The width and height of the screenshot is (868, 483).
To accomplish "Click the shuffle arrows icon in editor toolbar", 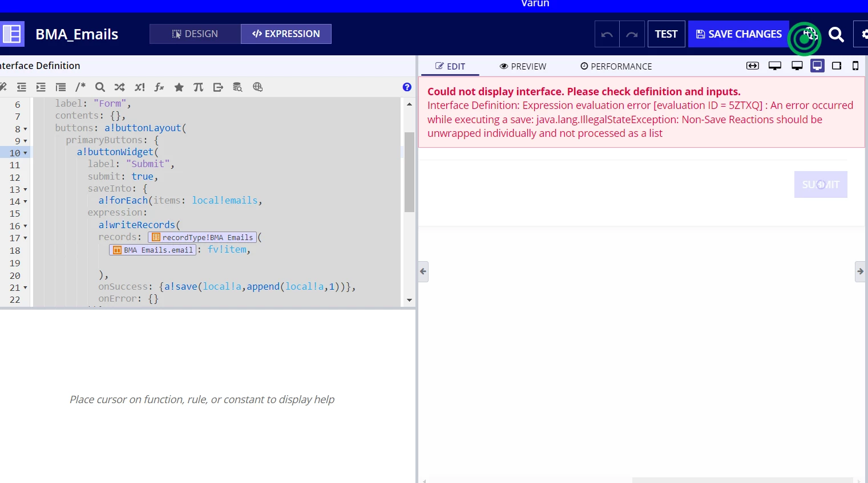I will [x=119, y=87].
